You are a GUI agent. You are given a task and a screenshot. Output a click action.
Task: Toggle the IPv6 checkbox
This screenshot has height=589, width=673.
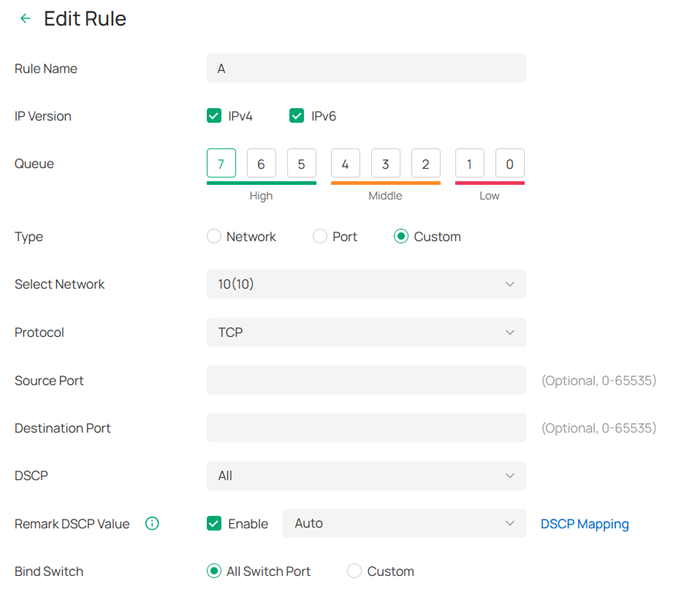click(297, 116)
